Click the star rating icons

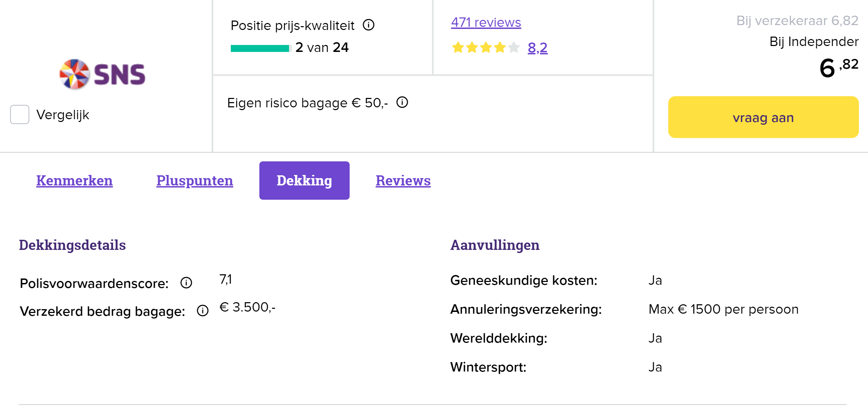click(485, 47)
